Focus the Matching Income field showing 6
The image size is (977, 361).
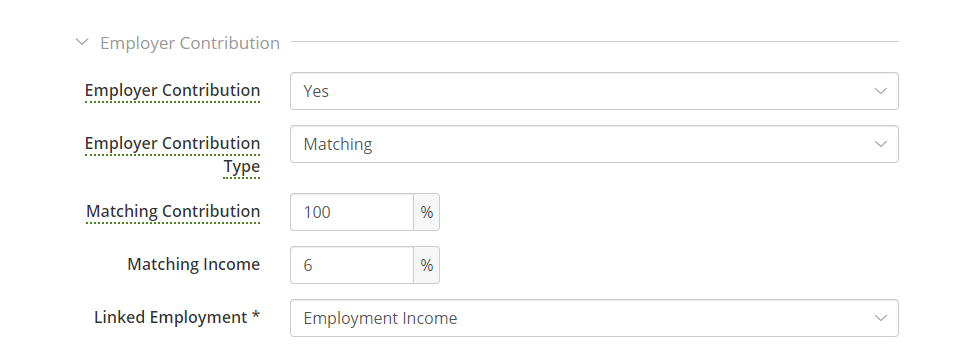tap(352, 265)
